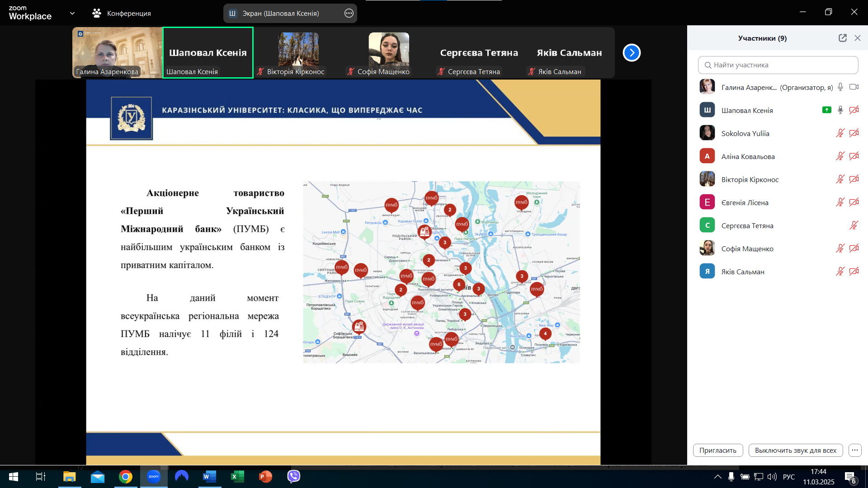
Task: Open Google Chrome from taskbar
Action: (126, 477)
